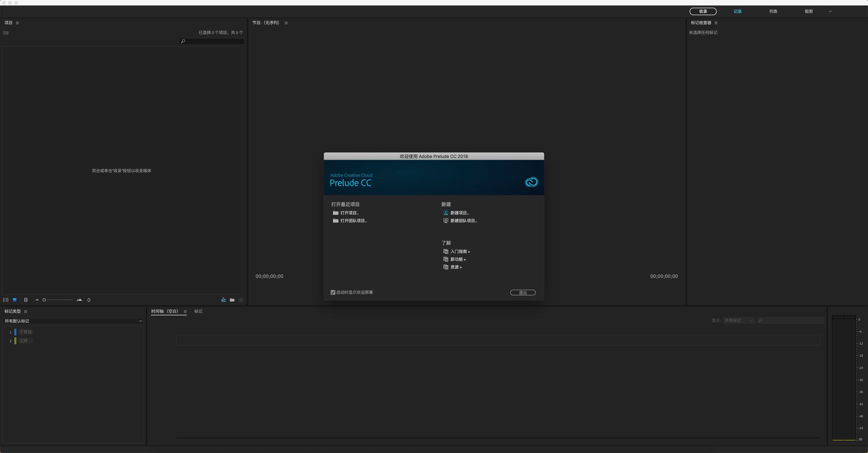Toggle the sort order up-down arrows
Image resolution: width=868 pixels, height=453 pixels.
[89, 300]
